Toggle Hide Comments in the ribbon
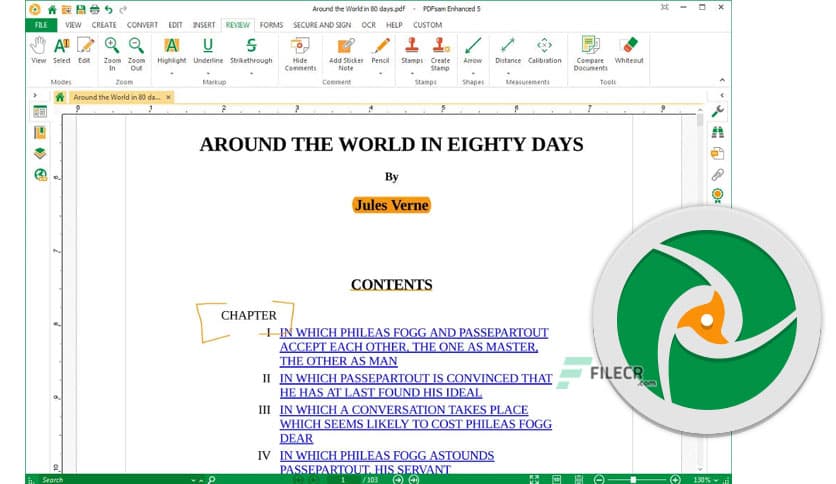Viewport: 836px width, 484px height. point(300,47)
